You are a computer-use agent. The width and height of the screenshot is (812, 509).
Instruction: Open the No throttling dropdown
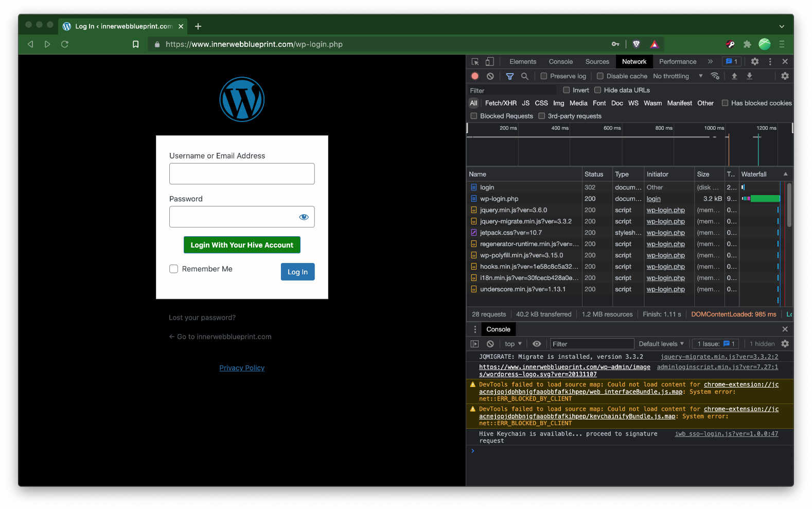(x=678, y=76)
